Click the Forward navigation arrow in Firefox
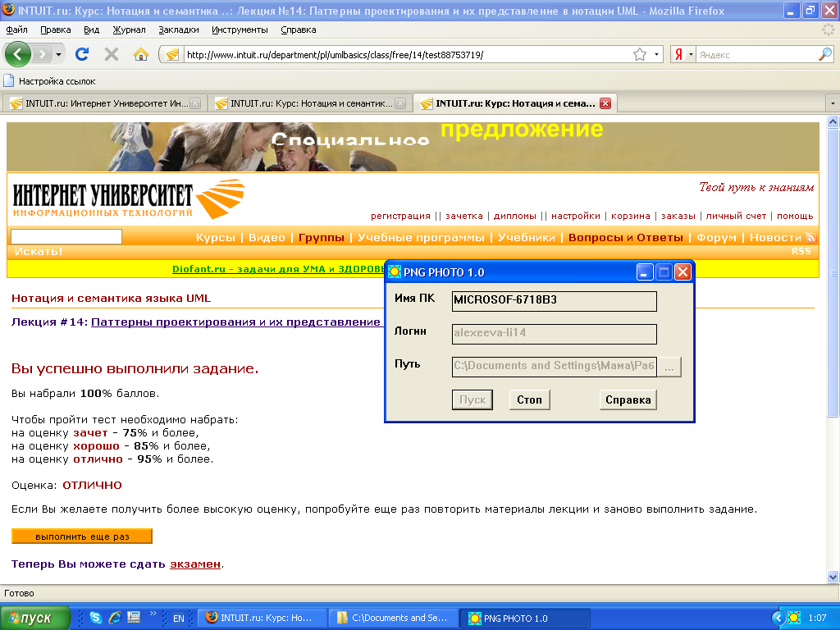The height and width of the screenshot is (630, 840). coord(42,54)
